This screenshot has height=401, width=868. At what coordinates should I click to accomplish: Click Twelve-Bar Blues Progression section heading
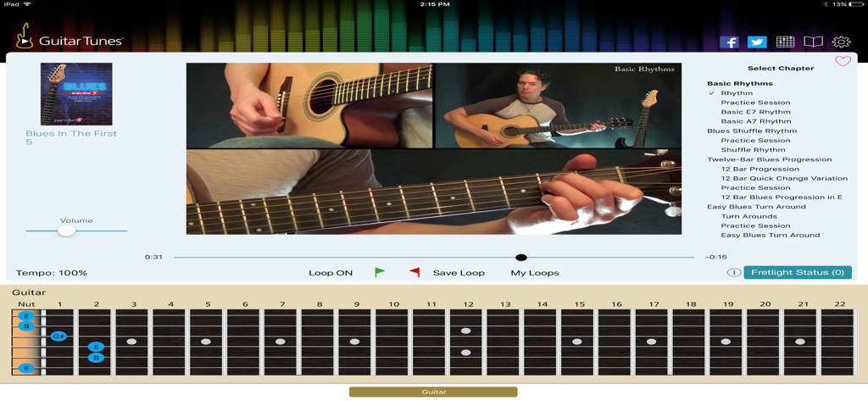tap(770, 159)
